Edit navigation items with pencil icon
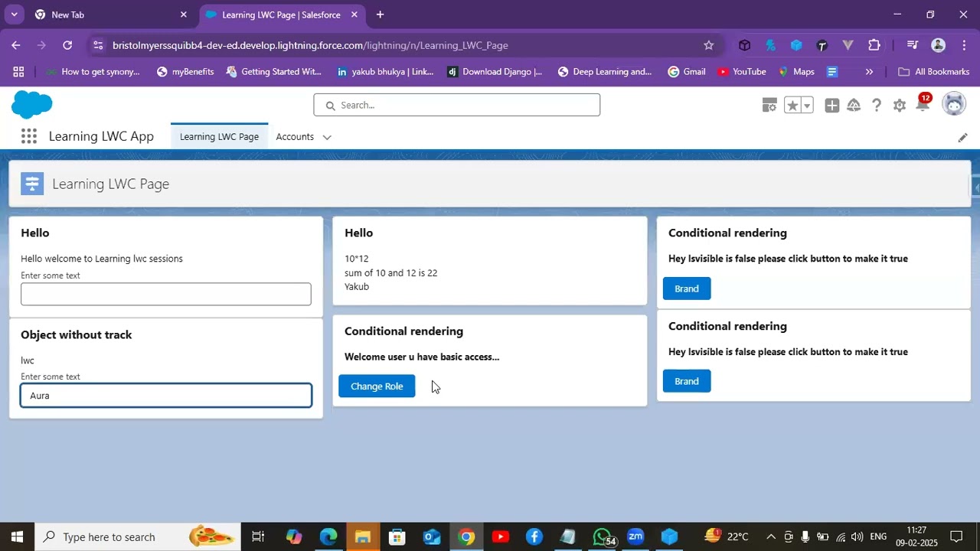 click(962, 137)
